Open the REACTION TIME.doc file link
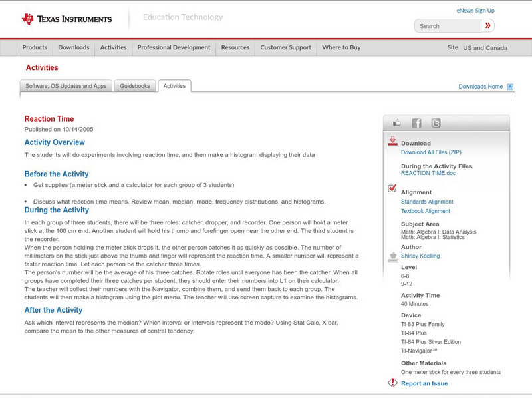The height and width of the screenshot is (398, 532). [x=428, y=173]
